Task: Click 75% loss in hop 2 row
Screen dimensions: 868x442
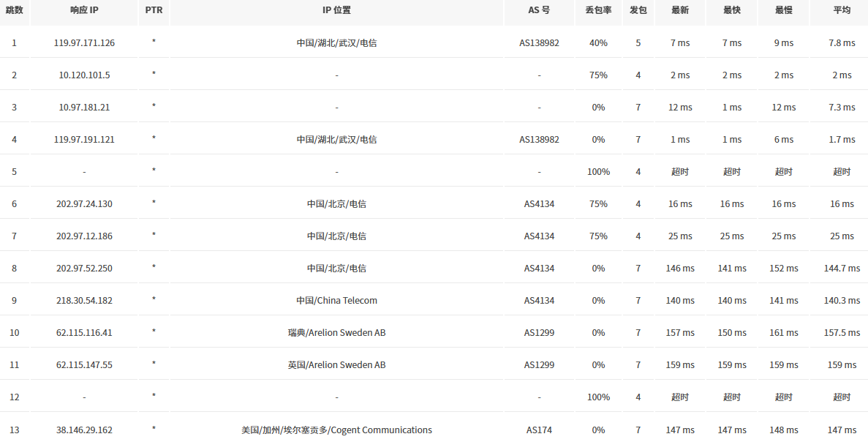Action: (598, 75)
